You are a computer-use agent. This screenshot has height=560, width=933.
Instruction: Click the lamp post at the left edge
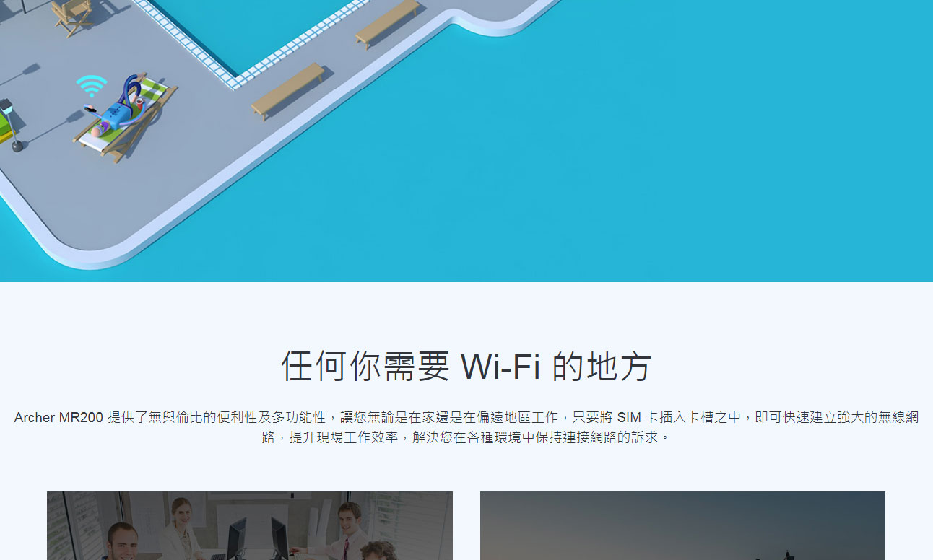pyautogui.click(x=10, y=124)
